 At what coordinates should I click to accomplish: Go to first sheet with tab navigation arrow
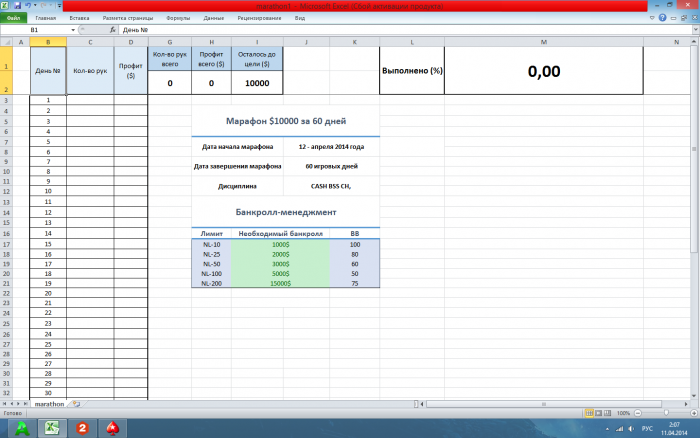pyautogui.click(x=5, y=404)
